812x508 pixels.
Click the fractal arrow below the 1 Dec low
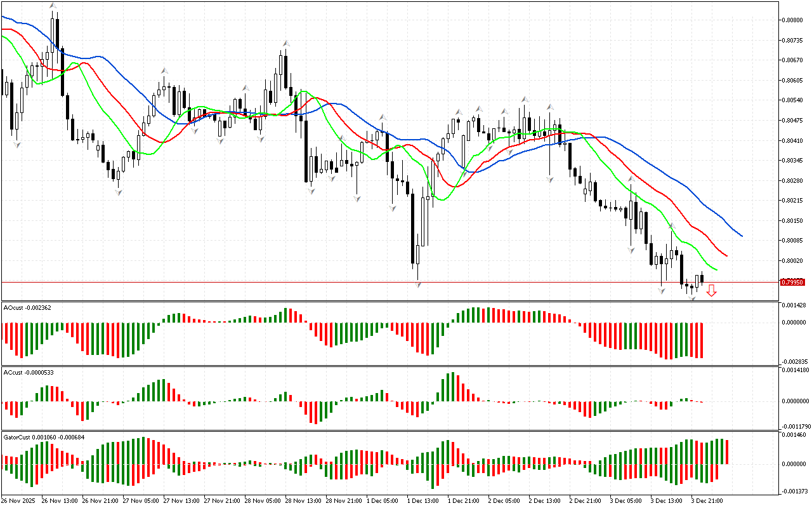418,285
